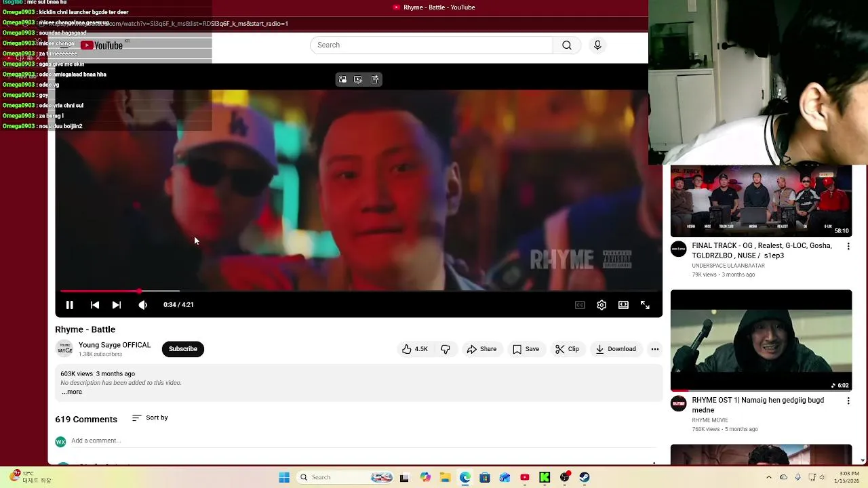Create a Clip of the video

[x=567, y=349]
